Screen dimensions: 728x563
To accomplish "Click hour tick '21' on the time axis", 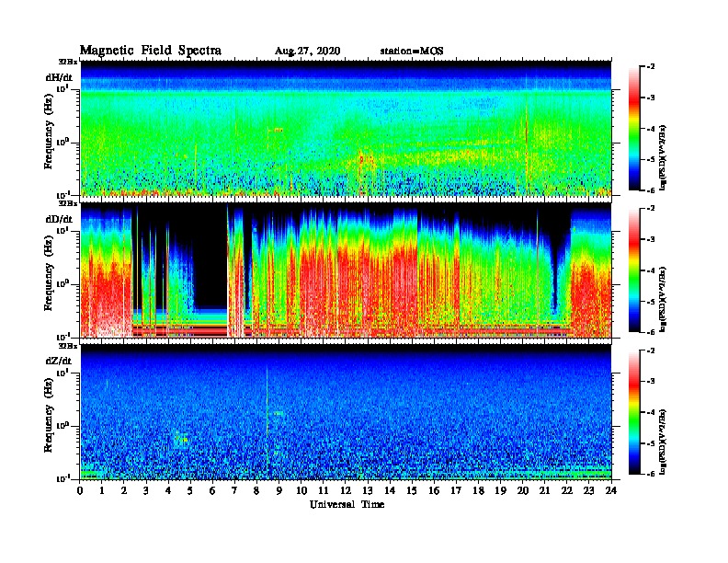I will tap(544, 490).
